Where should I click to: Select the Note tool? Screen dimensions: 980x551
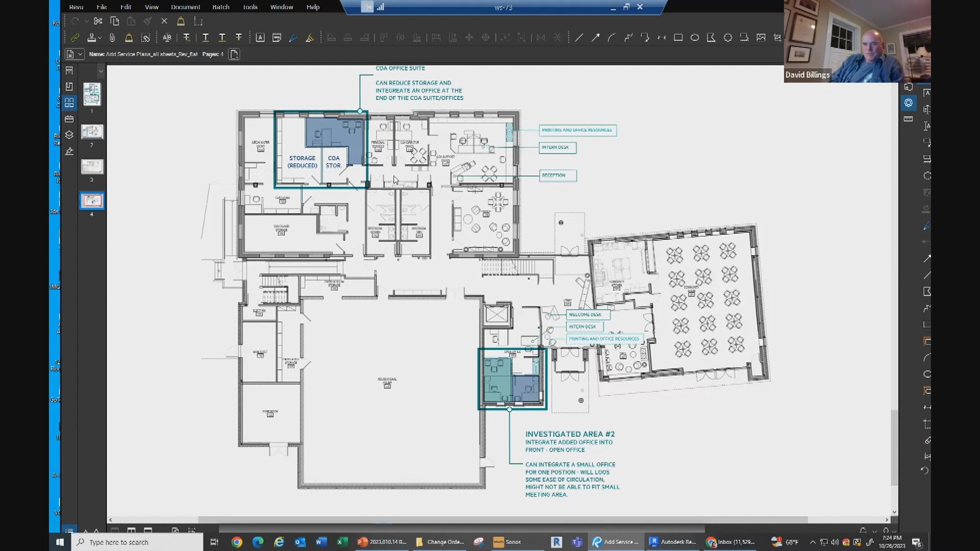pyautogui.click(x=277, y=37)
